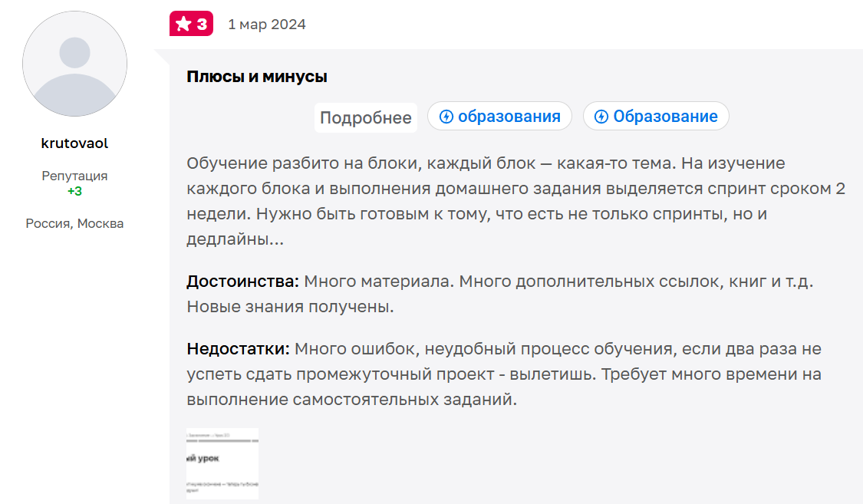
Task: Expand truncated review text ending with дедлайны...
Action: [x=365, y=117]
